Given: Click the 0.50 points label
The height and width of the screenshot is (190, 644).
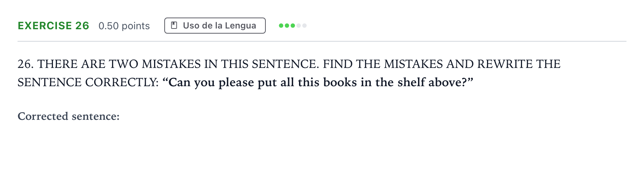Looking at the screenshot, I should click(124, 26).
